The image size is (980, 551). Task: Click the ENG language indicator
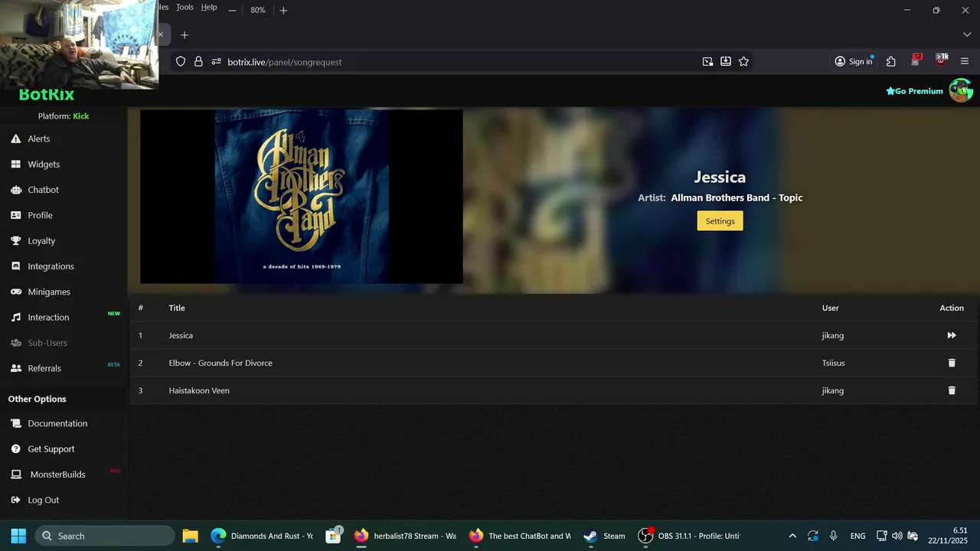coord(857,536)
